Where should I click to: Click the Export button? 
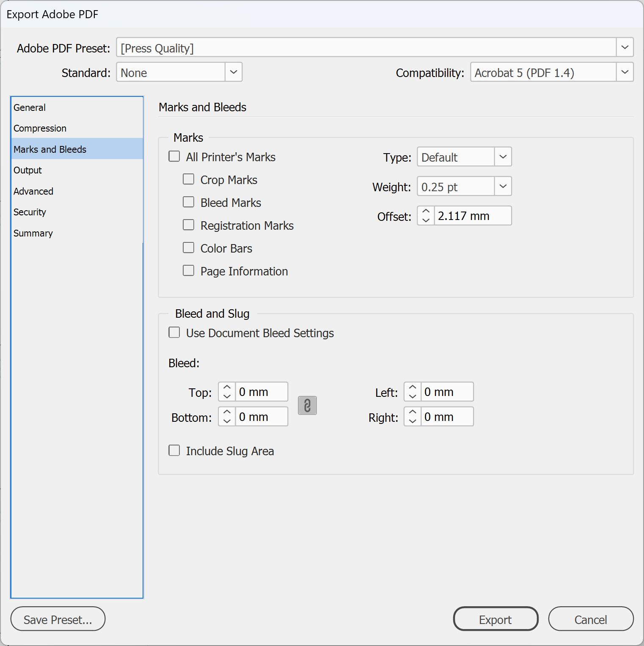click(x=495, y=619)
